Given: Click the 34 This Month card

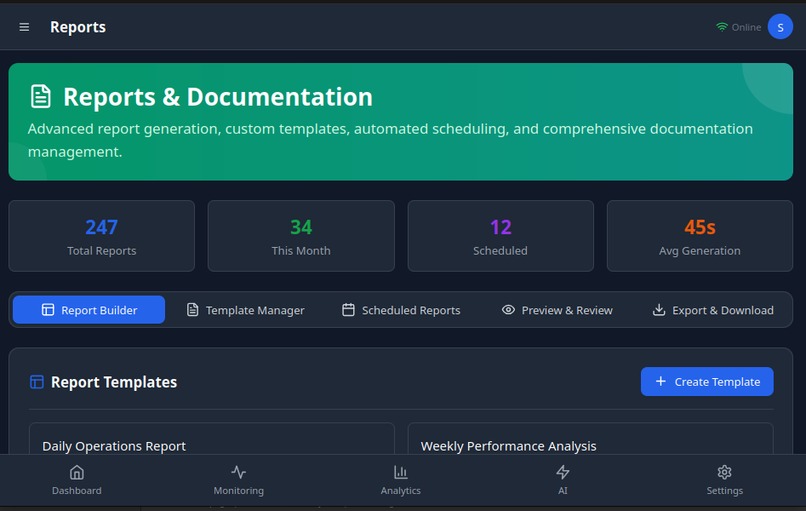Looking at the screenshot, I should coord(301,236).
